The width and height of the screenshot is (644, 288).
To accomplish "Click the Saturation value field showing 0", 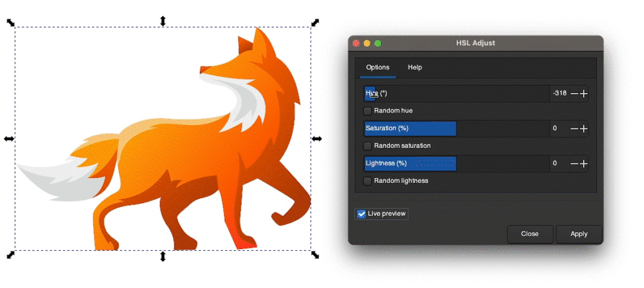I will coord(559,128).
